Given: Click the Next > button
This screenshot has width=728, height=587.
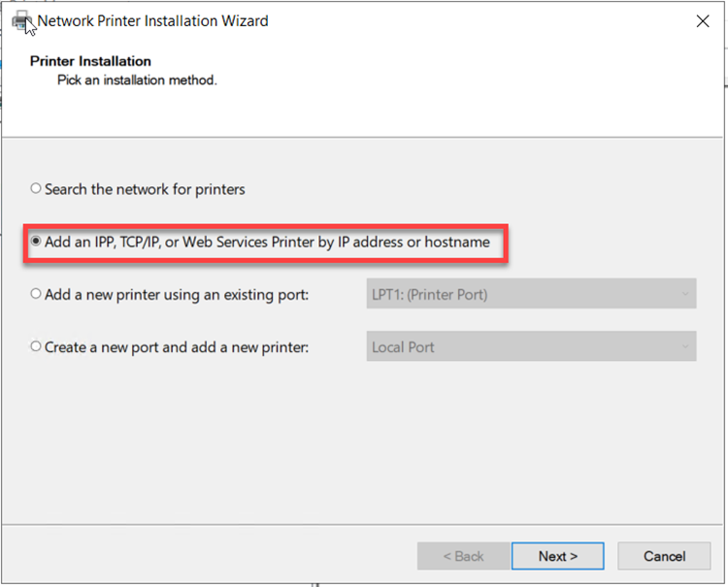Looking at the screenshot, I should [558, 556].
